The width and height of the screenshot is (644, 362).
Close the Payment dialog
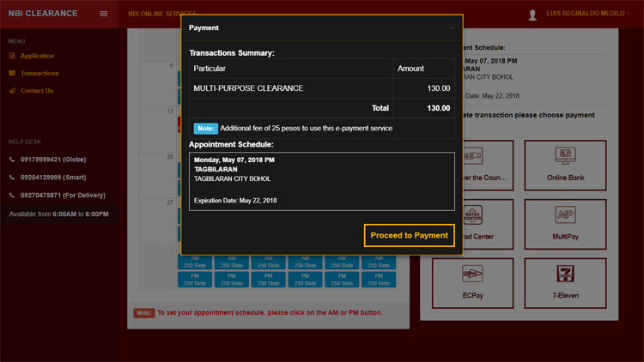tap(452, 27)
